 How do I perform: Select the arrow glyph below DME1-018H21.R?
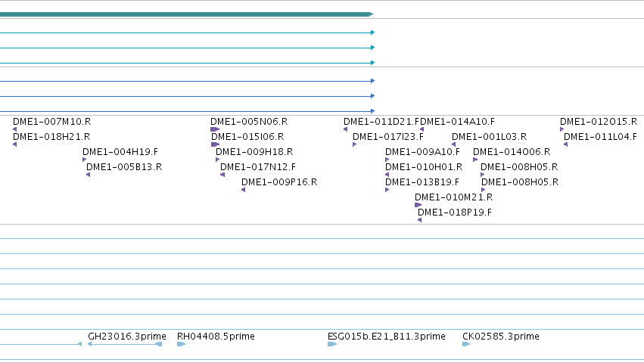coord(15,144)
